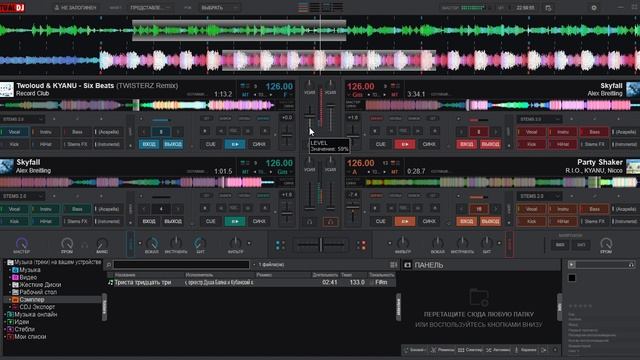Open the STEMS 2.0 dropdown on the Party Shaker deck
Viewport: 640px width, 360px height.
[539, 196]
